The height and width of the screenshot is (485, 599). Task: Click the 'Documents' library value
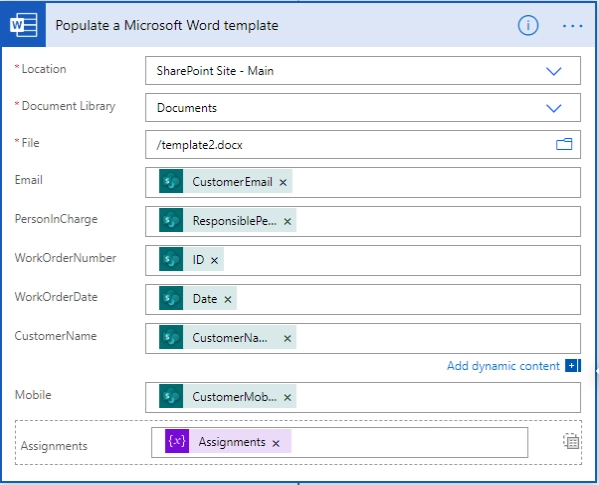187,108
